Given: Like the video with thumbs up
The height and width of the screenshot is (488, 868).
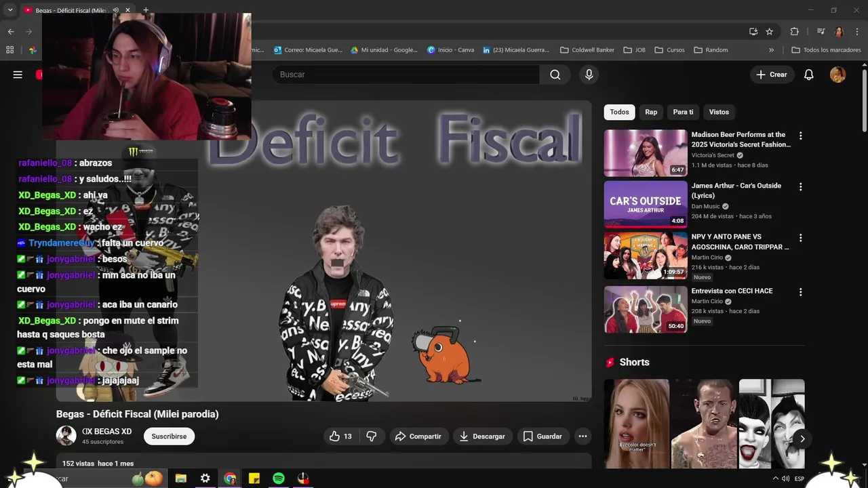Looking at the screenshot, I should 340,436.
